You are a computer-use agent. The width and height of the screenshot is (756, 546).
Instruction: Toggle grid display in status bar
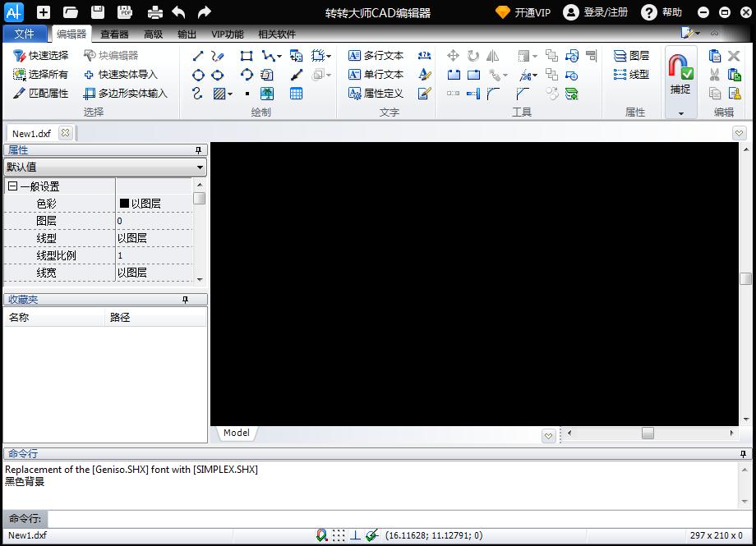339,535
